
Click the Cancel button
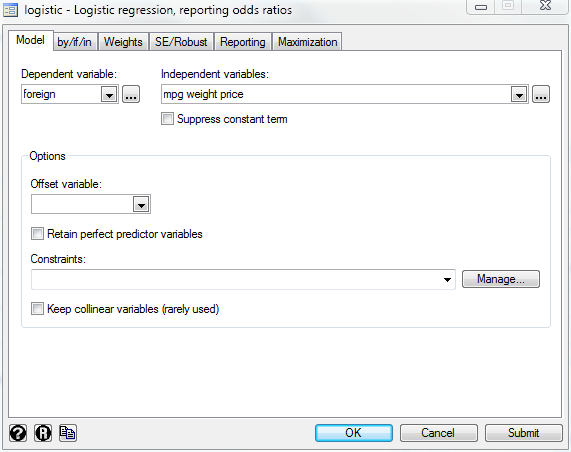(x=438, y=433)
